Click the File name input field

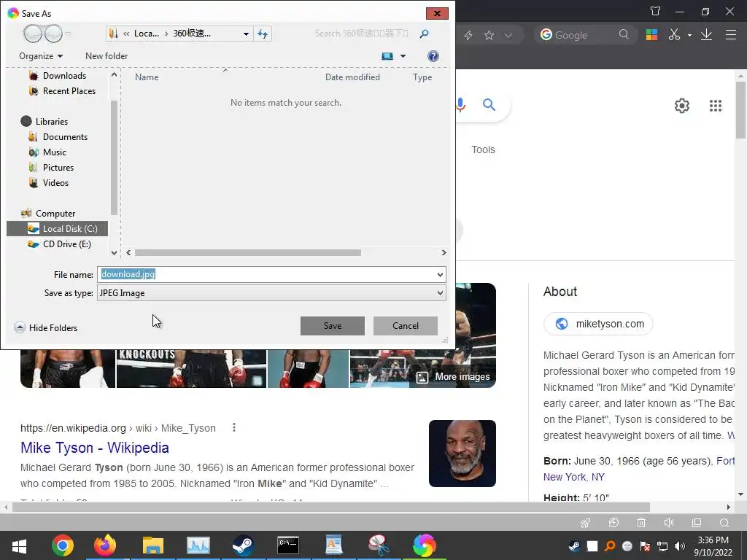tap(266, 274)
